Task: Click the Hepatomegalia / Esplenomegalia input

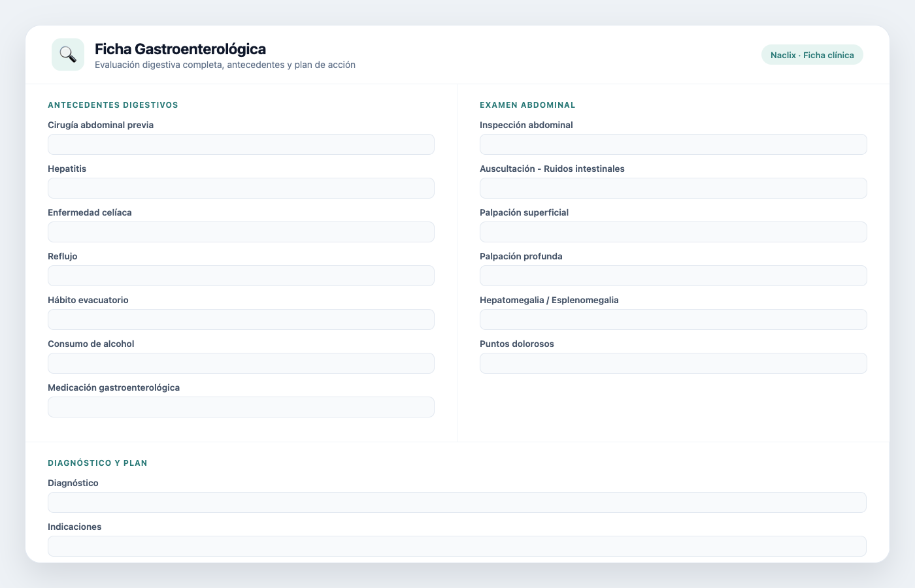Action: tap(673, 319)
